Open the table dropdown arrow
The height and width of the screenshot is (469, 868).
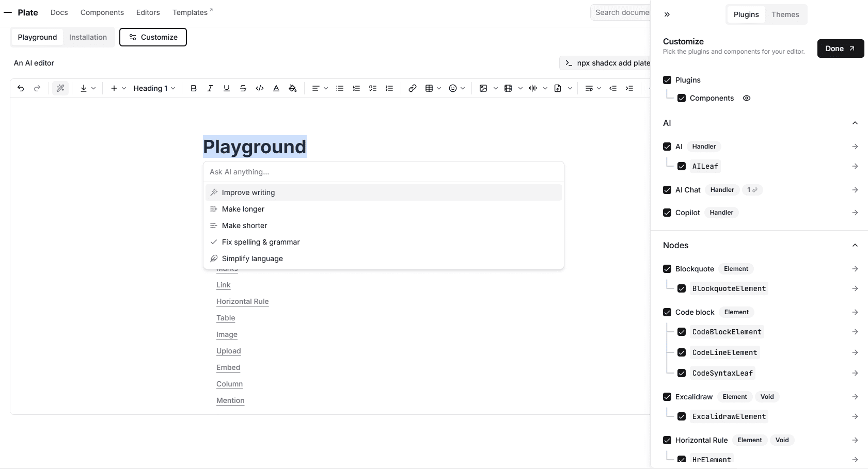(x=439, y=88)
